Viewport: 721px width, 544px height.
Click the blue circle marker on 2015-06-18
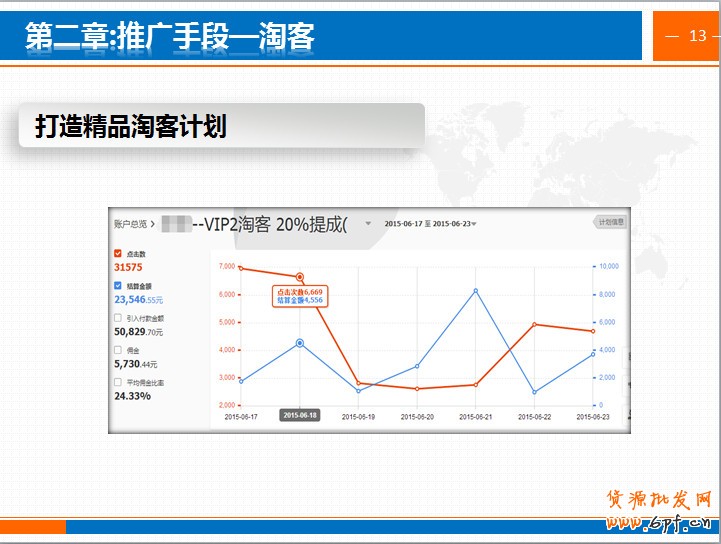pos(299,343)
